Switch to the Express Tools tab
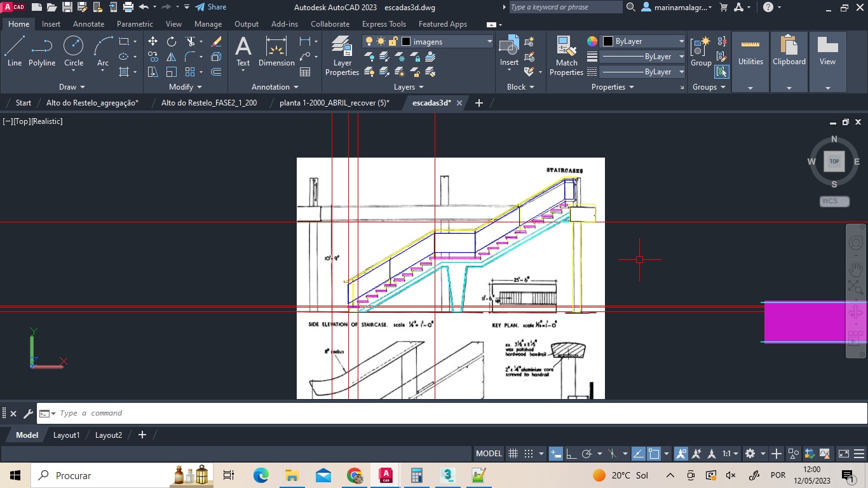This screenshot has width=868, height=488. (384, 24)
